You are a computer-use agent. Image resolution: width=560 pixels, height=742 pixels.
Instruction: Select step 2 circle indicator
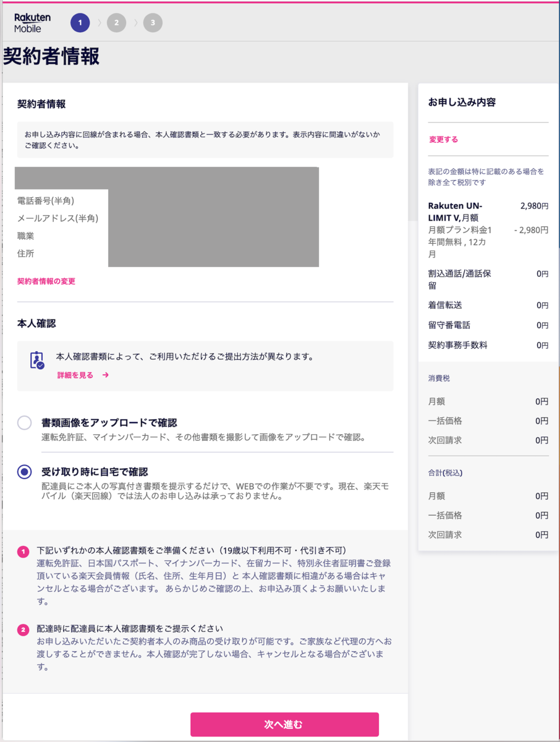(116, 23)
